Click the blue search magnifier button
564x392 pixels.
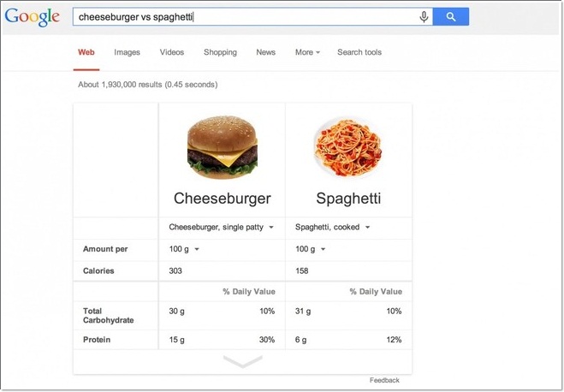tap(451, 17)
